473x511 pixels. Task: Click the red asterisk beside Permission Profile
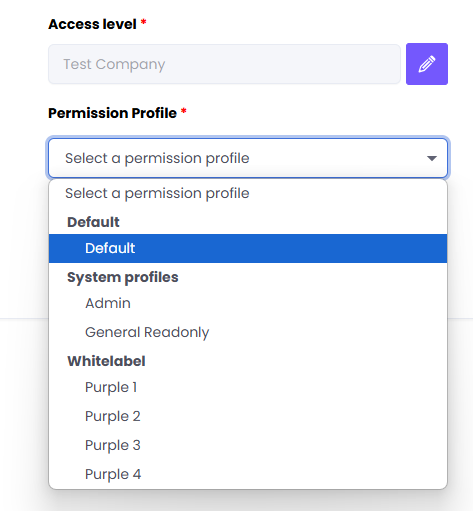pyautogui.click(x=183, y=111)
